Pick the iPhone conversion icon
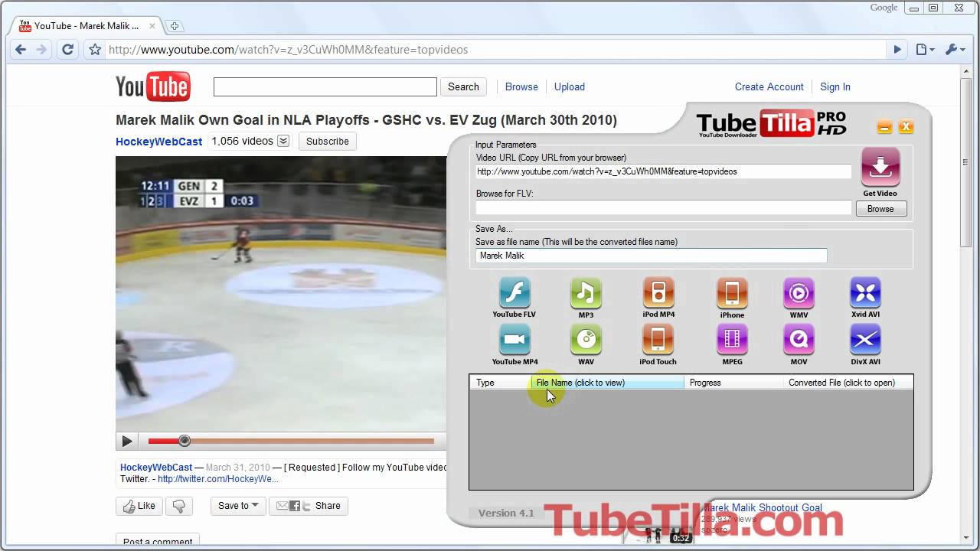This screenshot has width=980, height=551. pos(732,293)
